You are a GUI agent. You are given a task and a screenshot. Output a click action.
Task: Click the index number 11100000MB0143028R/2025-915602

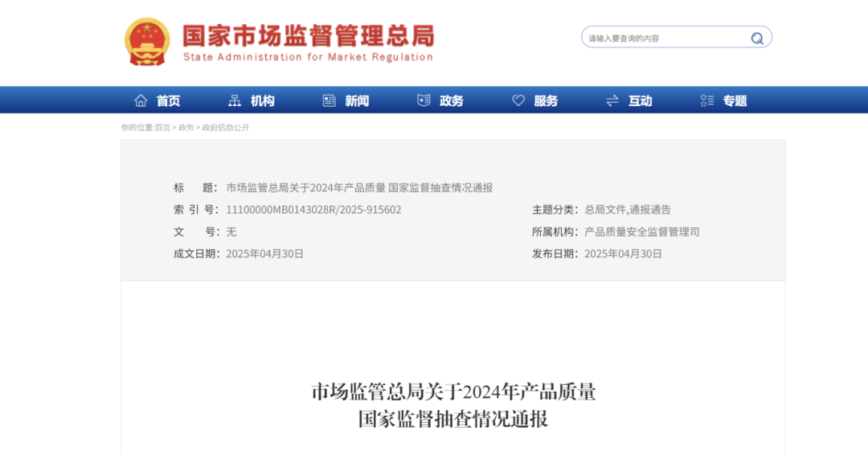(x=313, y=210)
